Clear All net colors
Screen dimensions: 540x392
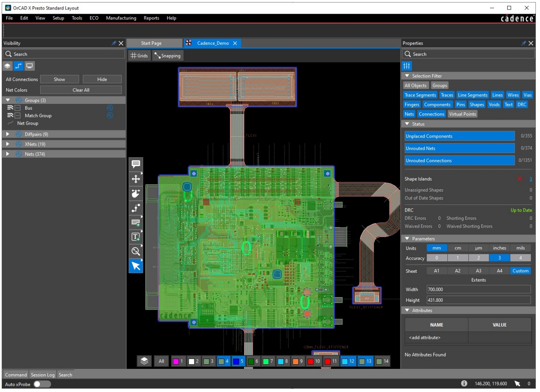point(81,90)
